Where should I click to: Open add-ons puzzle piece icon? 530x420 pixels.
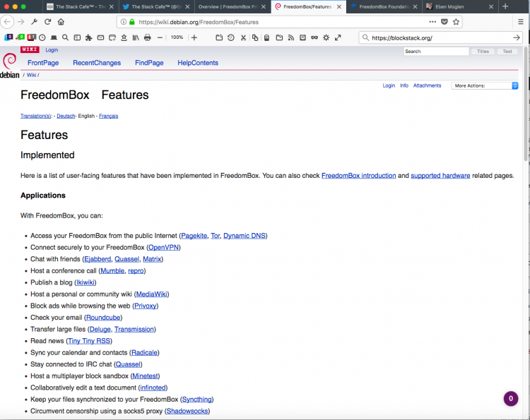pyautogui.click(x=89, y=37)
